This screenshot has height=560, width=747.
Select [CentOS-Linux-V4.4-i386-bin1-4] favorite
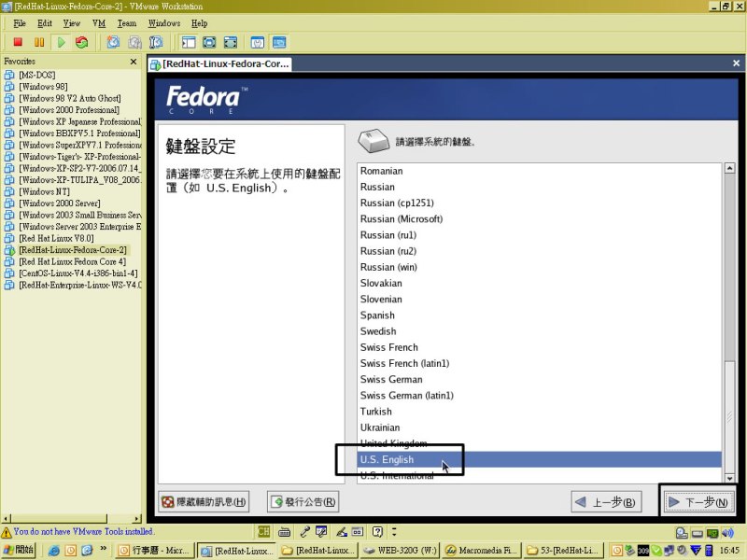pyautogui.click(x=78, y=273)
